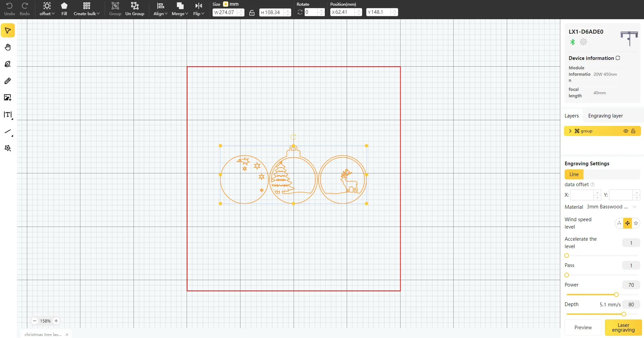The image size is (644, 338).
Task: Click the Group toolbar button
Action: tap(115, 9)
